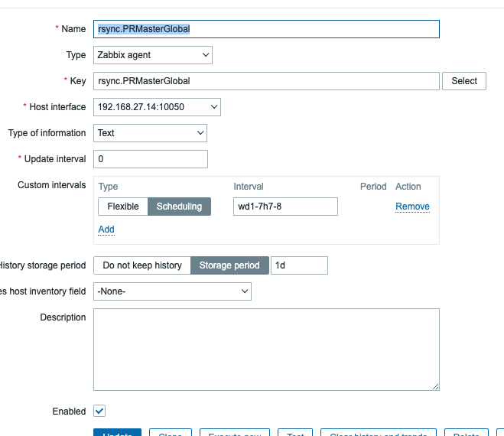Click the storage period value field showing 1d
Viewport: 504px width, 436px height.
(x=299, y=265)
